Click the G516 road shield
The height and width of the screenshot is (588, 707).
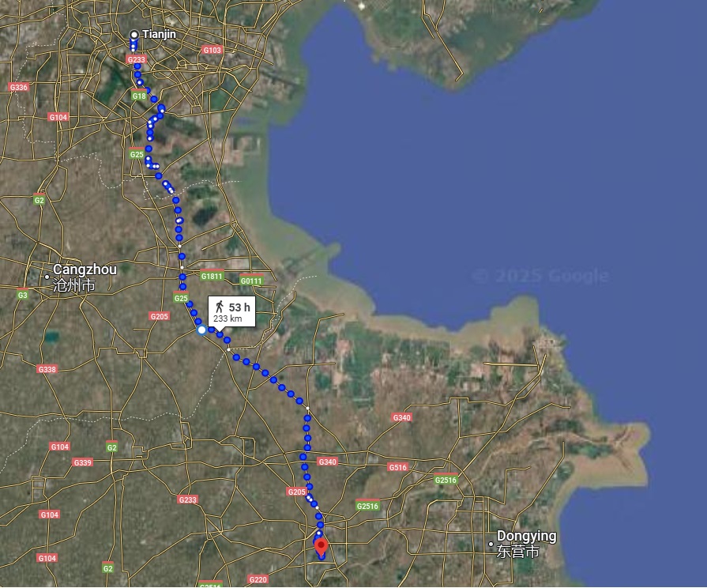(x=397, y=467)
